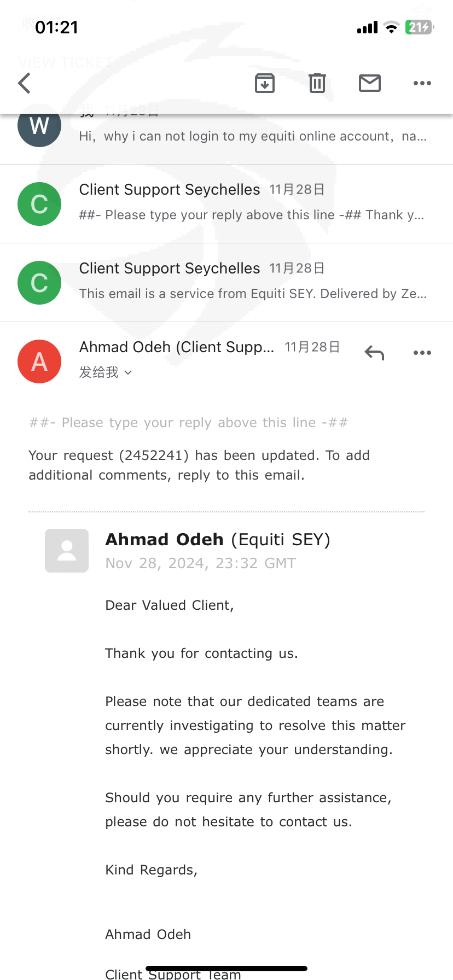Viewport: 453px width, 980px height.
Task: Reply to Ahmad Odeh's message
Action: click(x=374, y=353)
